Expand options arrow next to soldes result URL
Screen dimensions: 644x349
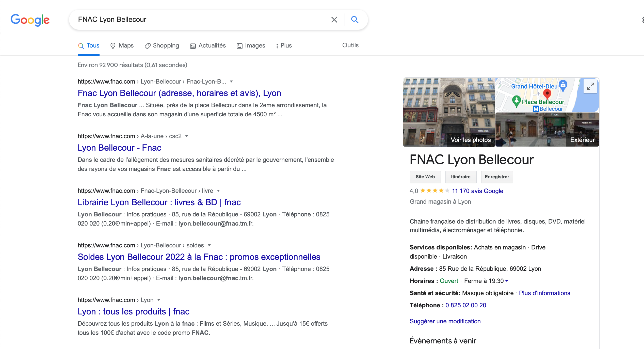(x=209, y=245)
